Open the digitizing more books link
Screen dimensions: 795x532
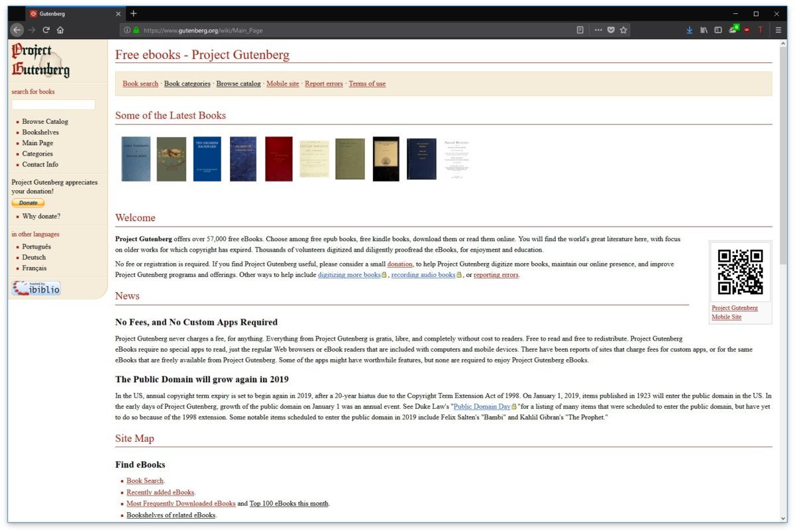[x=349, y=275]
